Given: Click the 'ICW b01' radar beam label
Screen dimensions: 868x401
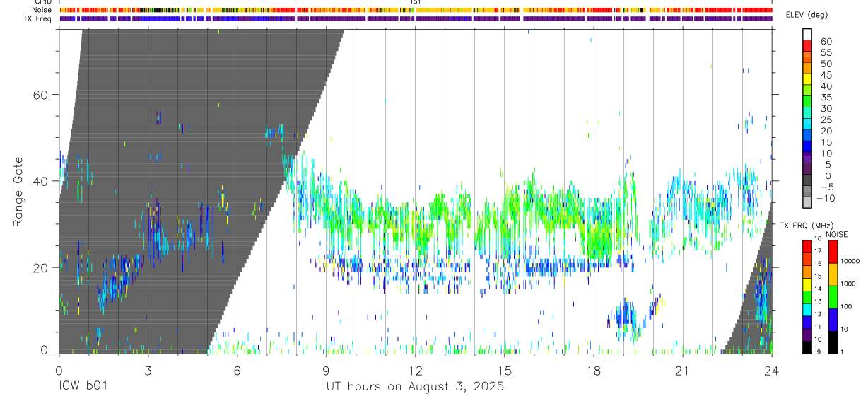Looking at the screenshot, I should tap(83, 387).
